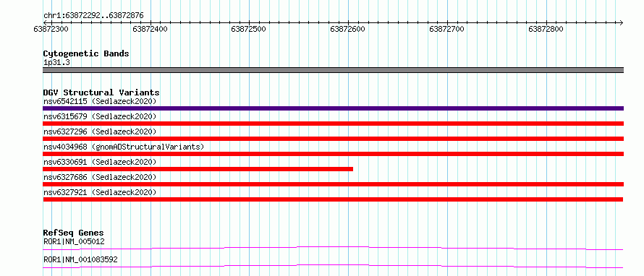Image resolution: width=644 pixels, height=276 pixels.
Task: Open the DGV Structural Variants track title
Action: click(101, 92)
